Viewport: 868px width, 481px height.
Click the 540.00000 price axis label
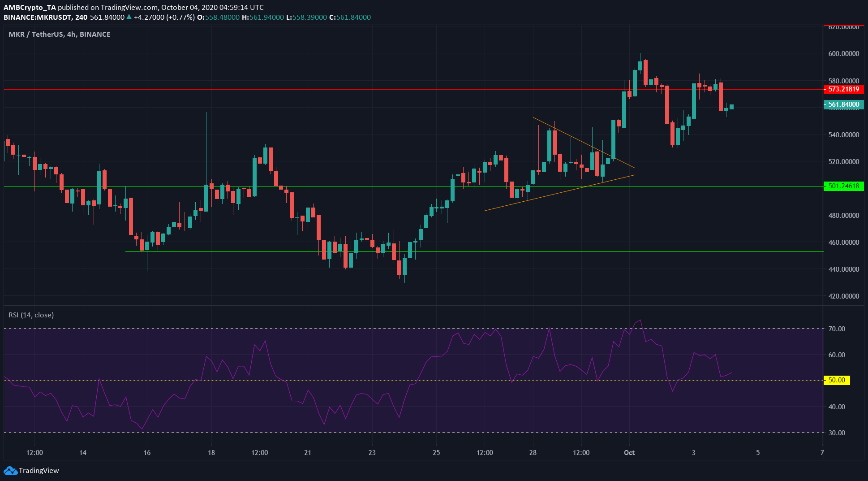pyautogui.click(x=844, y=134)
